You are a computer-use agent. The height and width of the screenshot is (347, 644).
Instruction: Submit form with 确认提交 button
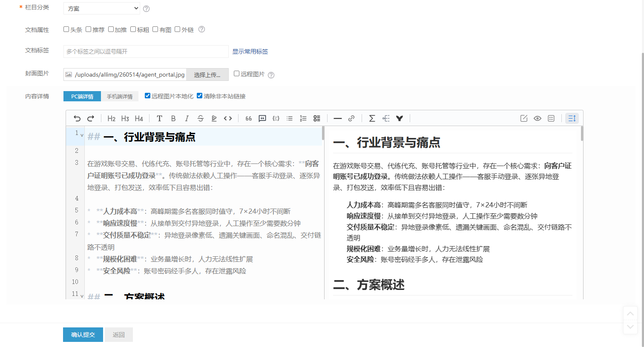(83, 335)
